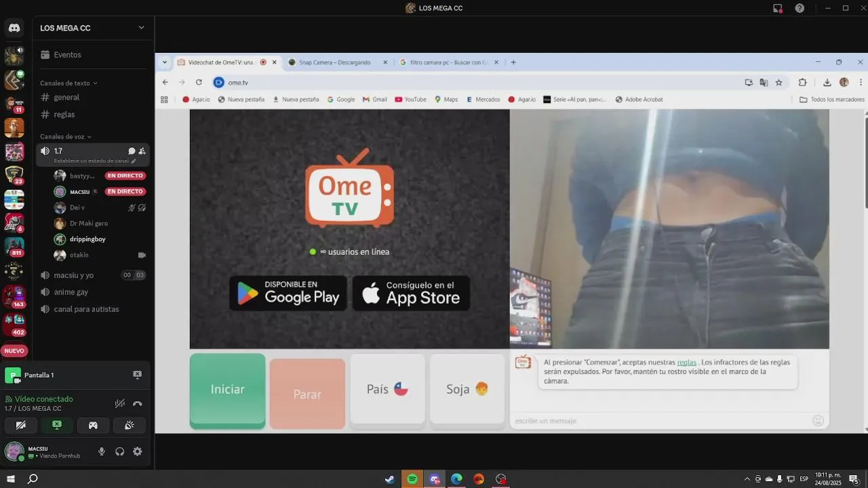The image size is (868, 488).
Task: Open browser downloads icon
Action: tap(827, 82)
